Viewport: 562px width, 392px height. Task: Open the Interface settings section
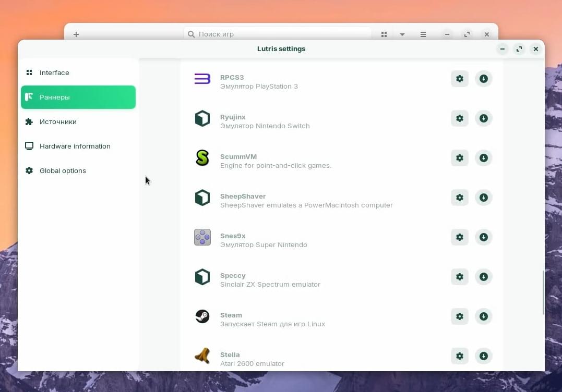[78, 72]
